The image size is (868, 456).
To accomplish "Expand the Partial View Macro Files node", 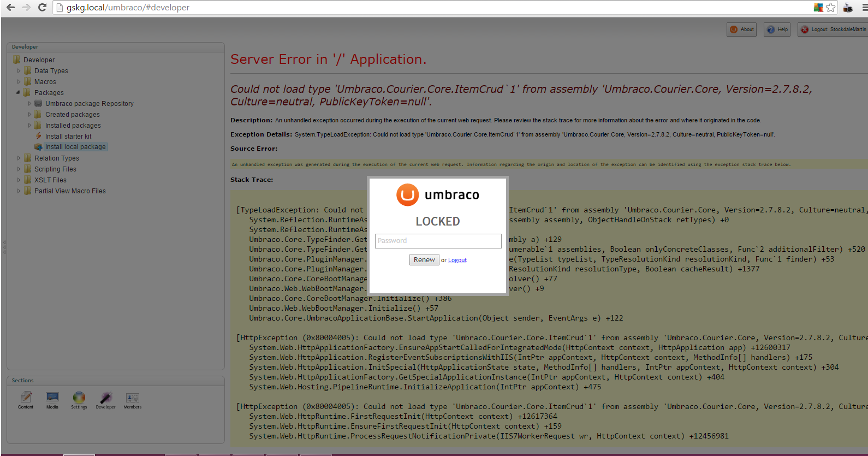I will [x=19, y=191].
